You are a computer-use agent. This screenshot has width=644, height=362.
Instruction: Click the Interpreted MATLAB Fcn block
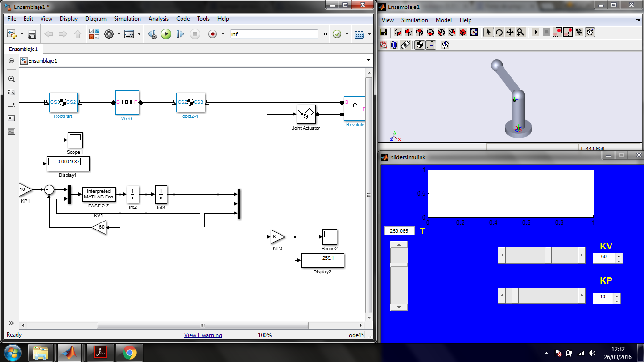(99, 194)
